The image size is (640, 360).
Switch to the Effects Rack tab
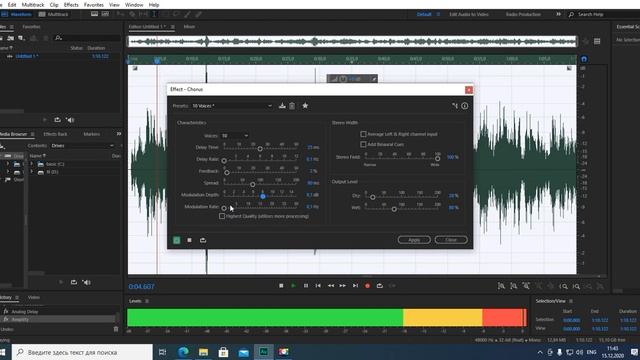[55, 134]
